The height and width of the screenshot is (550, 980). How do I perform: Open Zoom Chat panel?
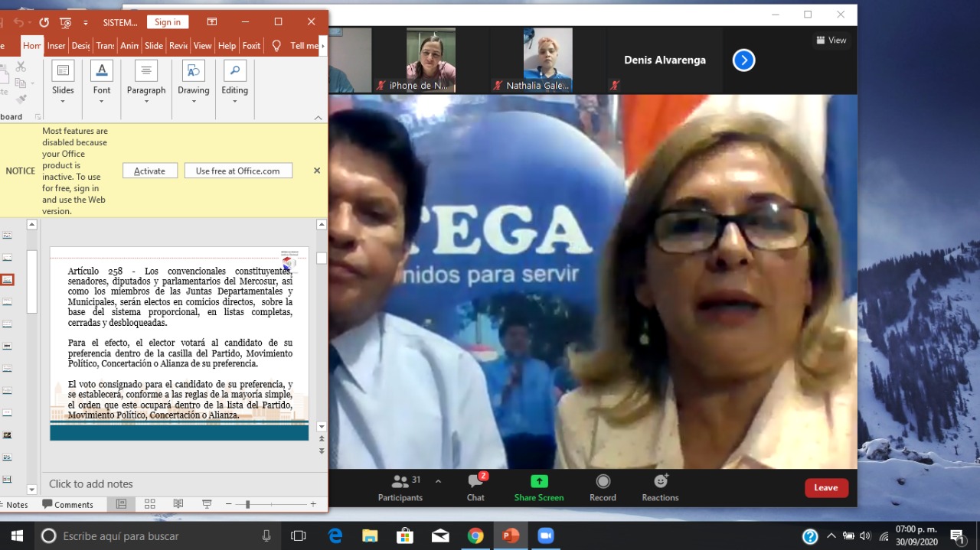point(475,487)
